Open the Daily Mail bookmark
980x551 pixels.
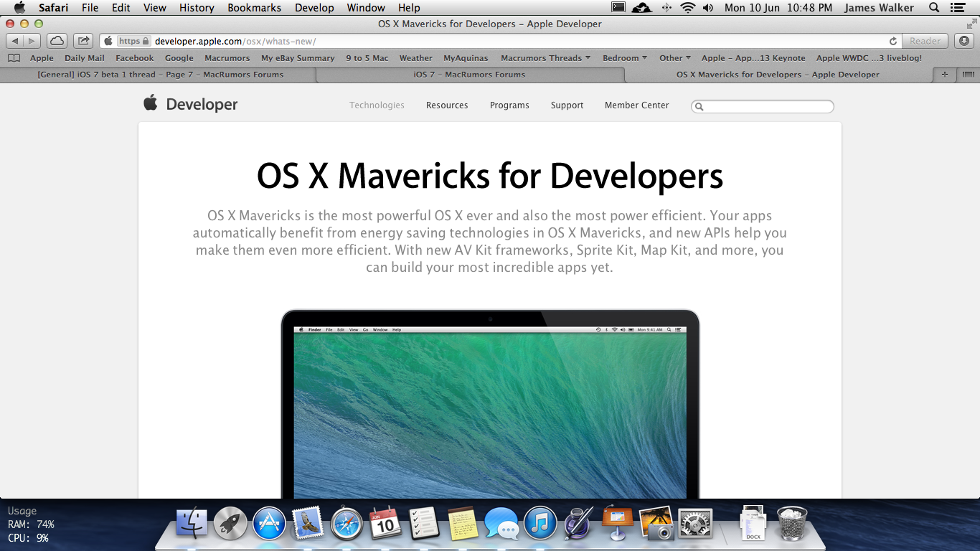click(85, 58)
